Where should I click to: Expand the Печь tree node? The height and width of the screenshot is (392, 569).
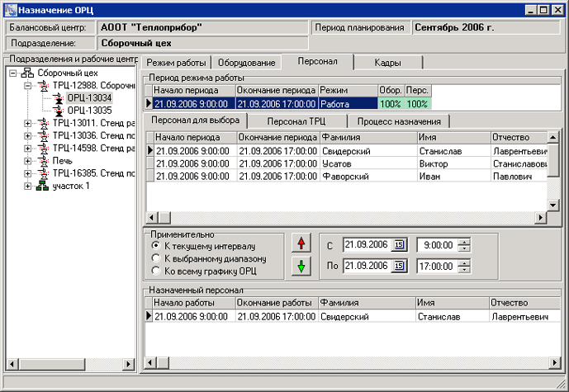pos(27,161)
